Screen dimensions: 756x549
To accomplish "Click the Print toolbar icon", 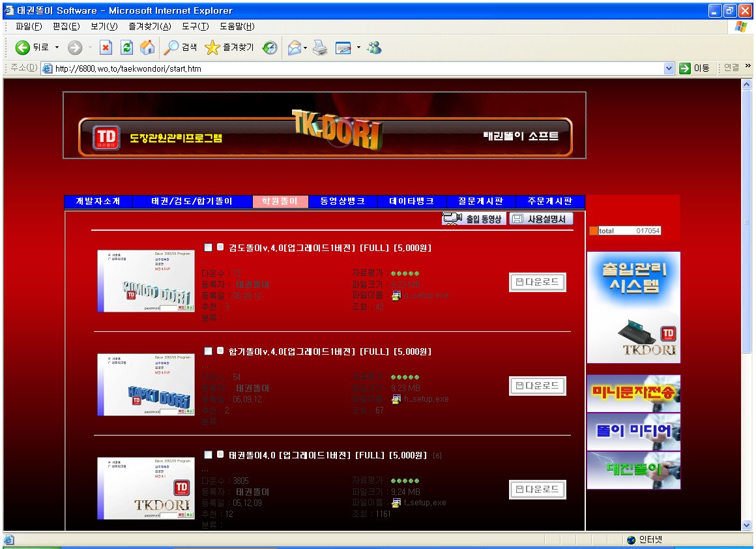I will 320,48.
